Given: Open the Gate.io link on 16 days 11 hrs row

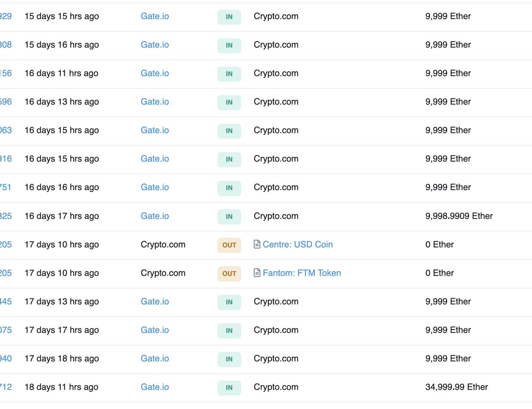Looking at the screenshot, I should pos(154,74).
